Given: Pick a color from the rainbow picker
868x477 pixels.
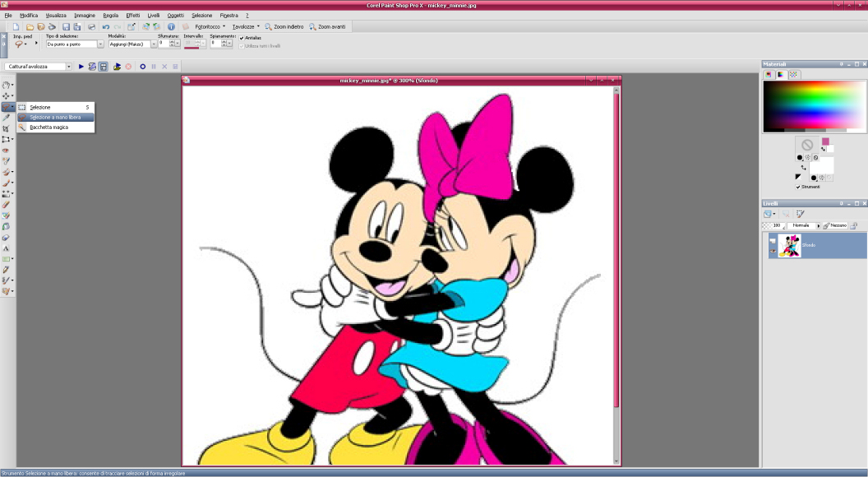Looking at the screenshot, I should click(815, 106).
